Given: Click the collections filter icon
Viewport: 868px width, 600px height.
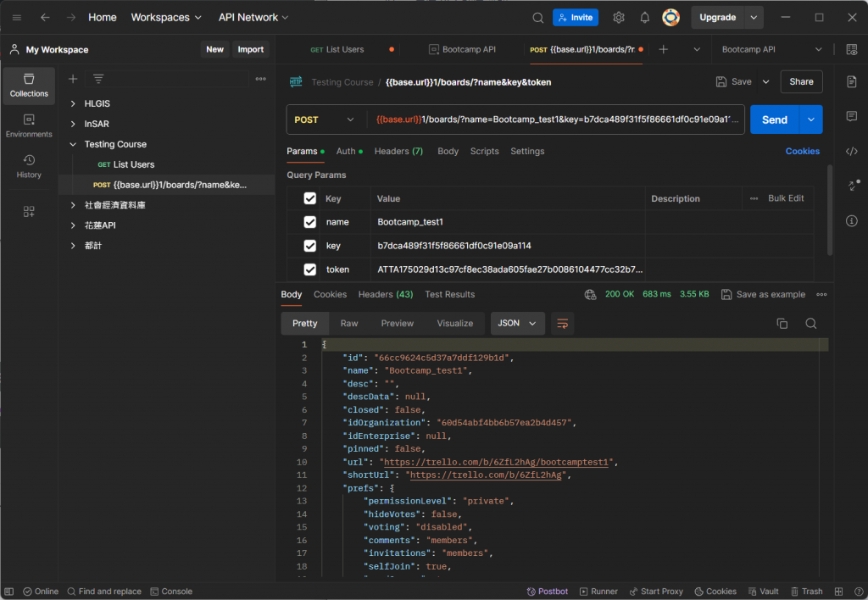Looking at the screenshot, I should (x=98, y=79).
